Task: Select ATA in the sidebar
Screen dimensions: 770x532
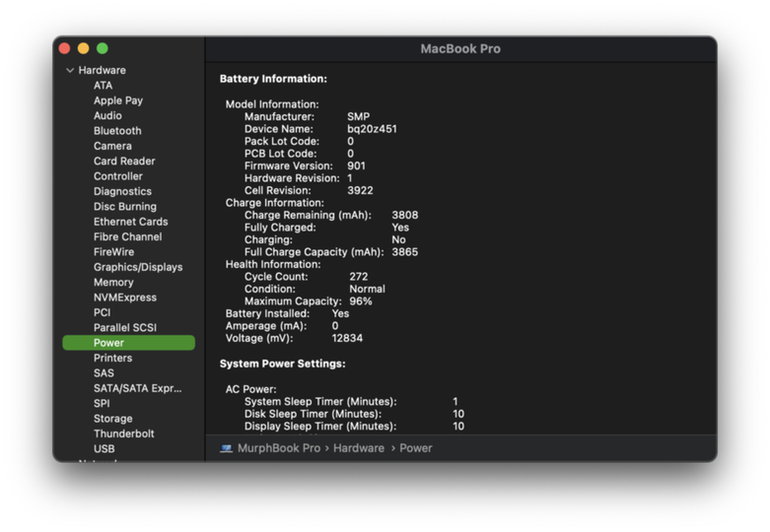Action: 104,86
